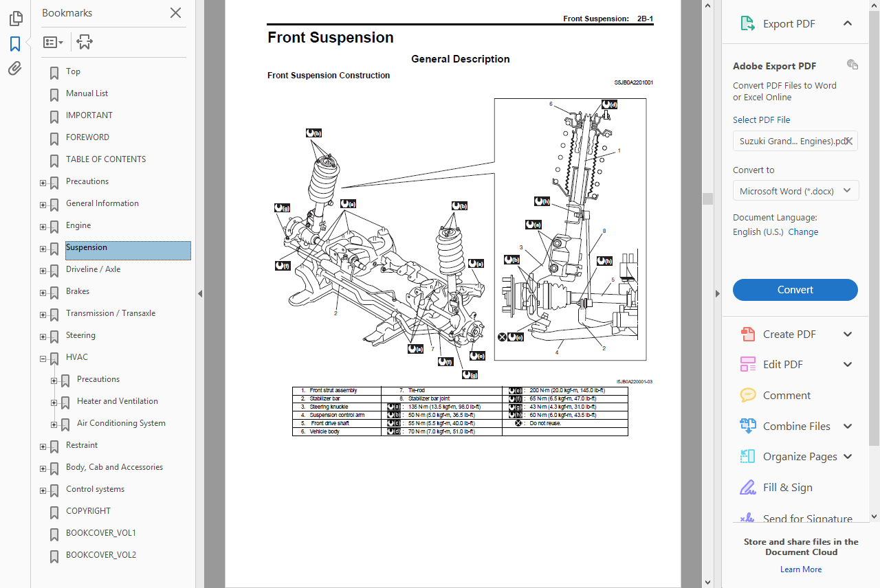Click the Expand Current Bookmark icon
This screenshot has height=588, width=880.
coord(84,42)
